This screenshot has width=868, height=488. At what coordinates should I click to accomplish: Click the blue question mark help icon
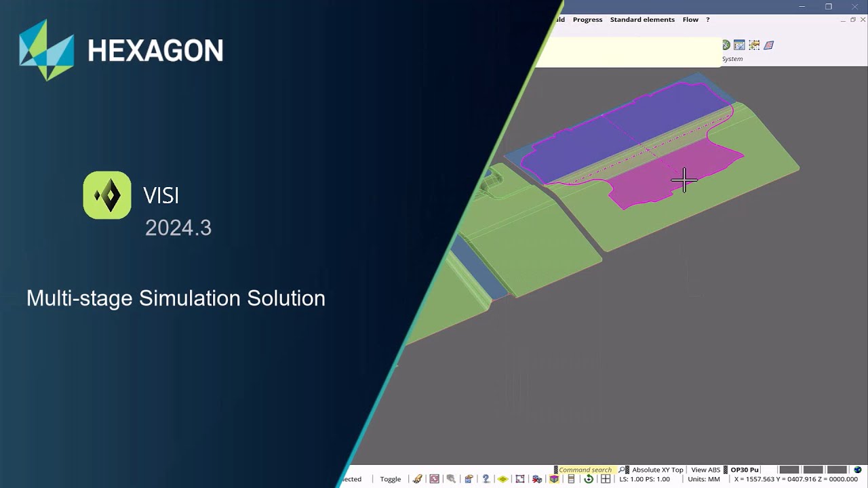(x=486, y=479)
